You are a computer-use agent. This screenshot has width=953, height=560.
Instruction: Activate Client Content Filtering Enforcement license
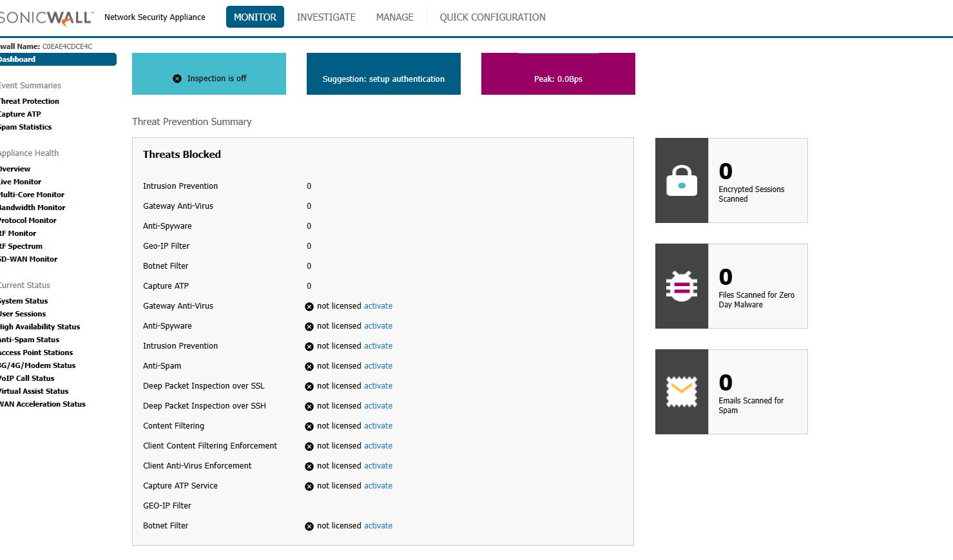tap(378, 446)
